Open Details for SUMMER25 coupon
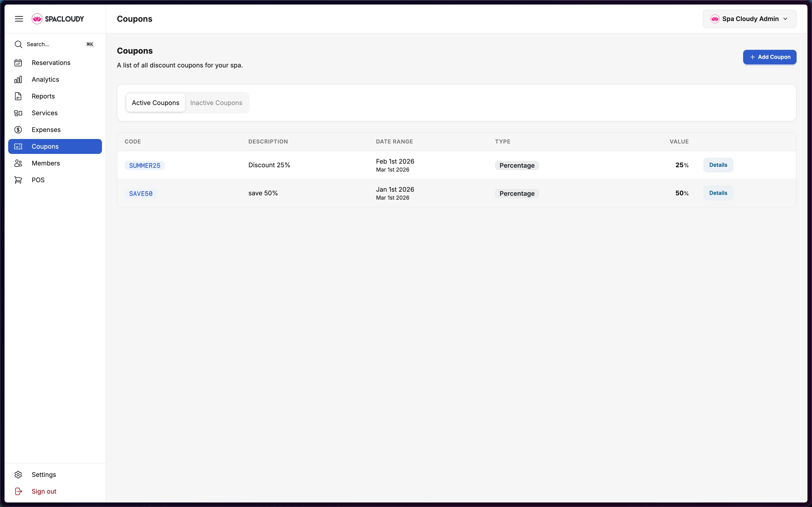812x507 pixels. (718, 165)
